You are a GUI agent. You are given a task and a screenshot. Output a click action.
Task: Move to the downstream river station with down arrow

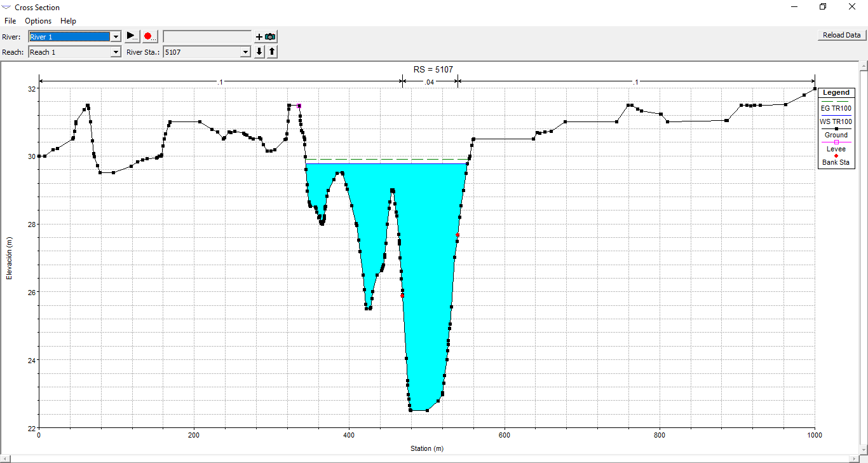259,52
